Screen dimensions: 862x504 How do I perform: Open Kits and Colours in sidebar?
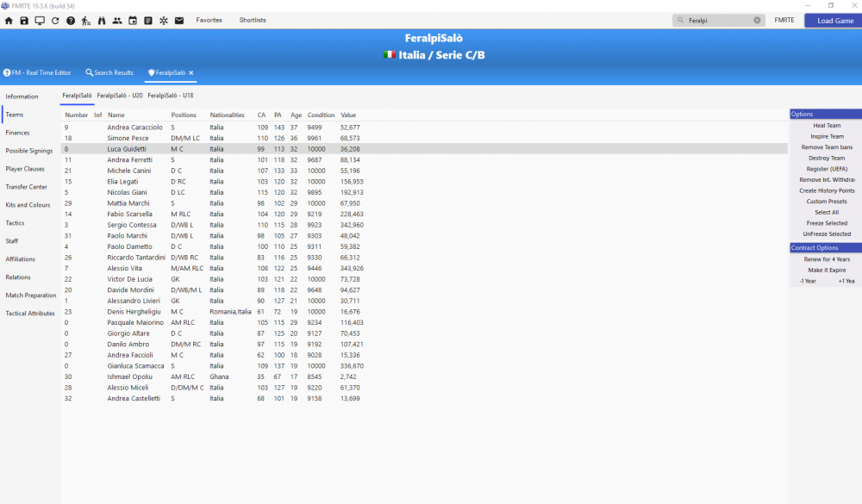tap(28, 206)
